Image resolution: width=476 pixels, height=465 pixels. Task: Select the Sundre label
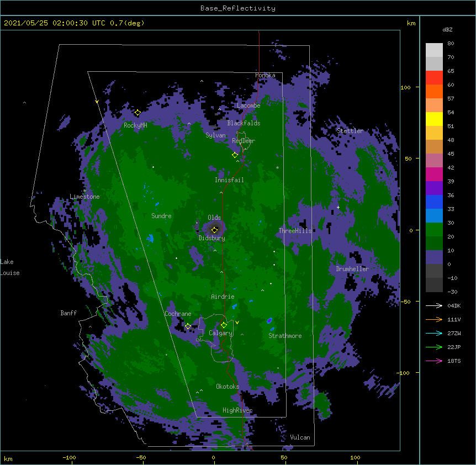(x=161, y=216)
